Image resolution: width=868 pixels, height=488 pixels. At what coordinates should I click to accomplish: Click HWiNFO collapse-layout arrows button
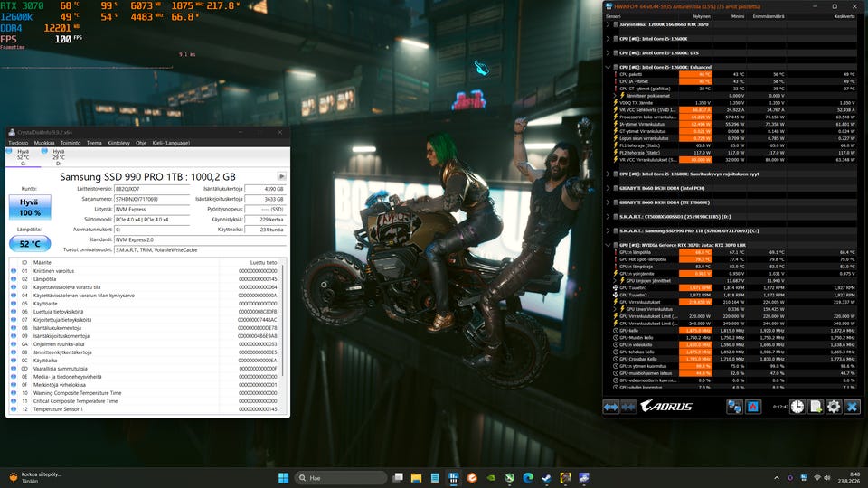click(627, 407)
